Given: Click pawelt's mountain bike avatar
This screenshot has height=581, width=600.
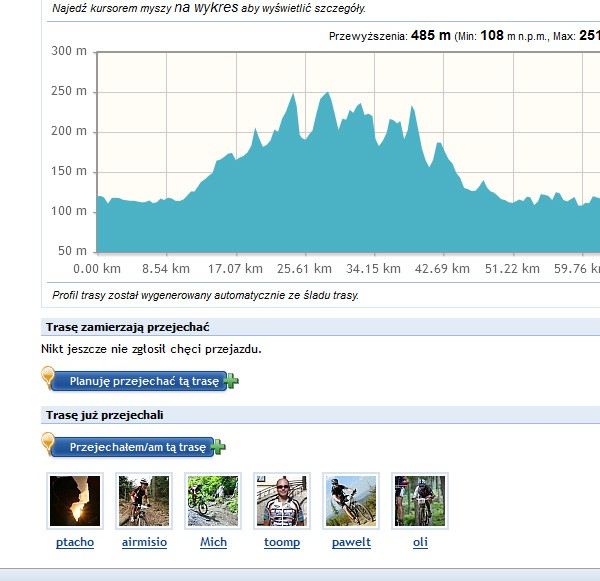Looking at the screenshot, I should click(x=351, y=501).
